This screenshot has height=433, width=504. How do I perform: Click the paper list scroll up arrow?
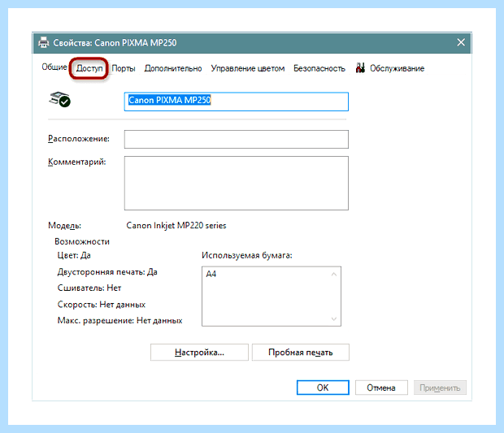coord(334,275)
